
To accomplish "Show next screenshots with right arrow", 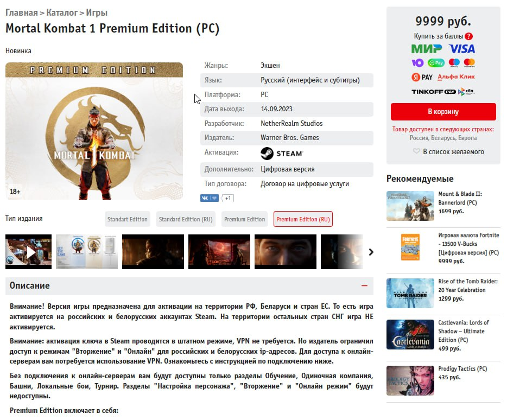I will 371,252.
